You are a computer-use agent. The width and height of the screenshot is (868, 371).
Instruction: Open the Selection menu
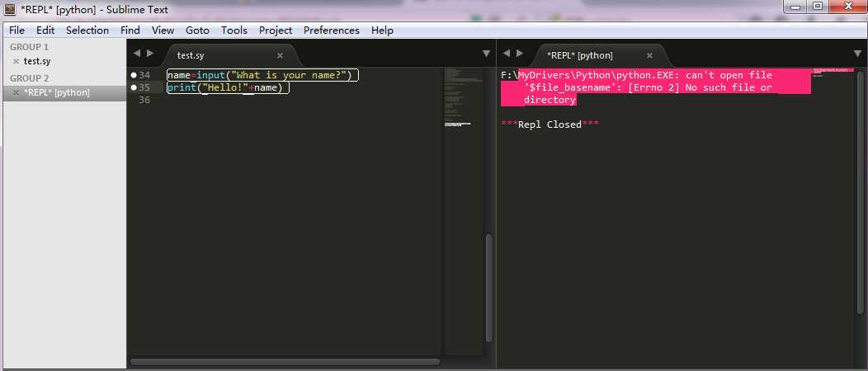87,31
